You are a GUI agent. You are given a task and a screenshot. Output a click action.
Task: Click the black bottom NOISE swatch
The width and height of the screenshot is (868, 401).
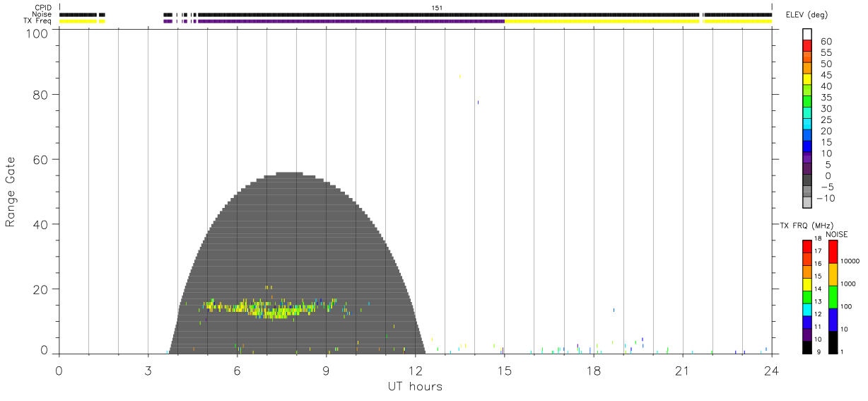point(833,342)
